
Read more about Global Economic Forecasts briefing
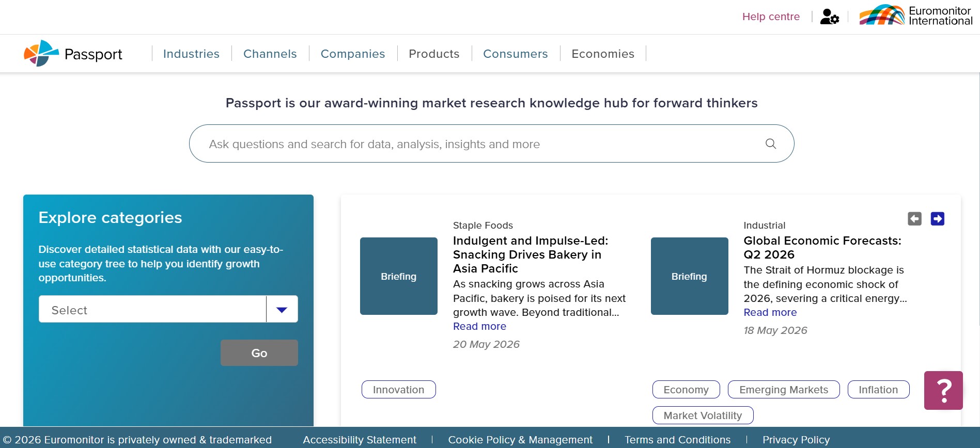pos(770,312)
